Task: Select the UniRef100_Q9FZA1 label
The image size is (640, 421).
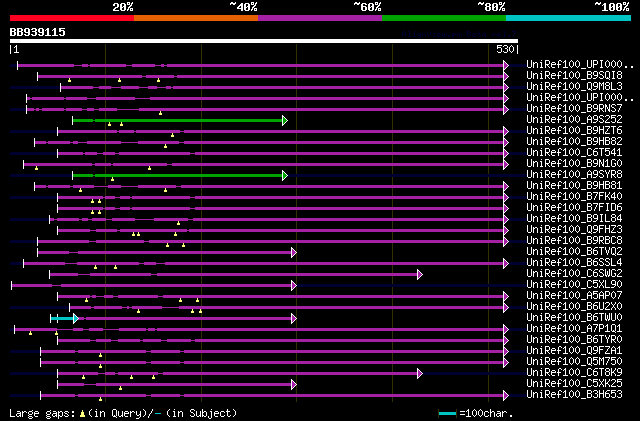Action: (x=574, y=351)
